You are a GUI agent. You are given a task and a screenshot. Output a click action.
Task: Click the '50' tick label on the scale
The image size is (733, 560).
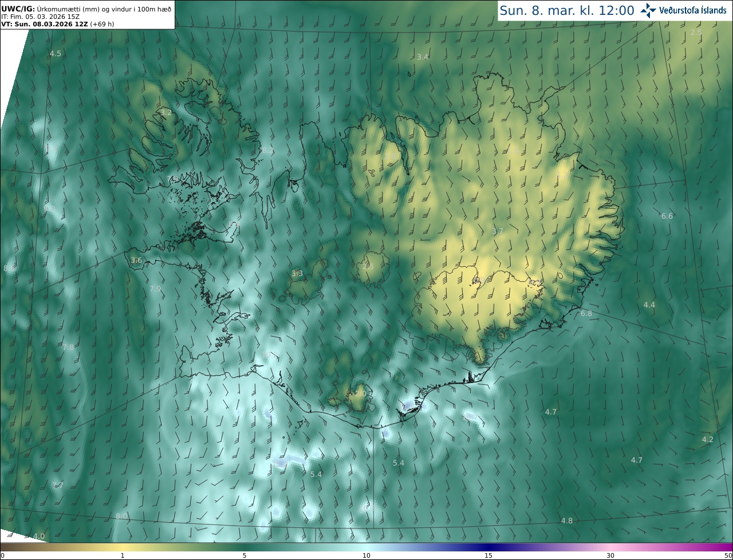(727, 555)
